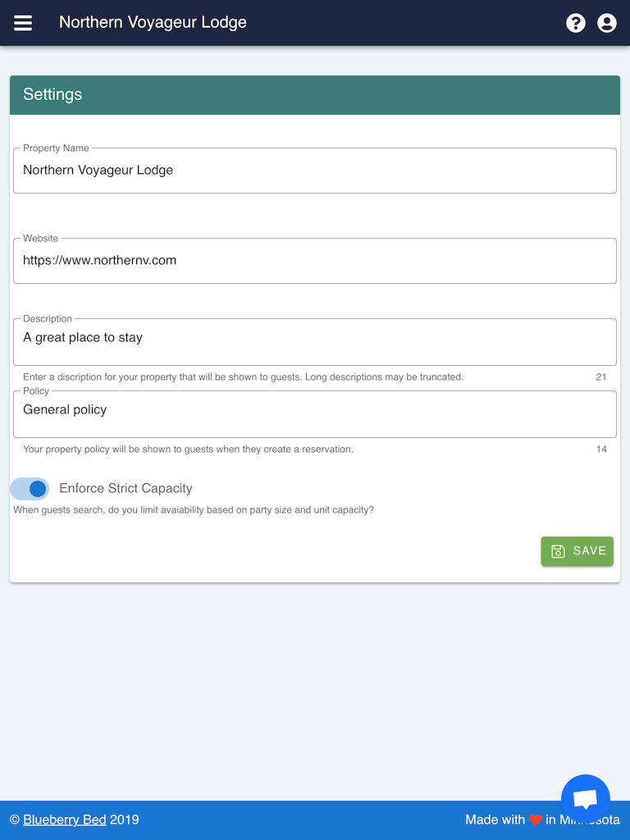Click the strict capacity explanation text
Viewport: 630px width, 840px height.
[194, 510]
